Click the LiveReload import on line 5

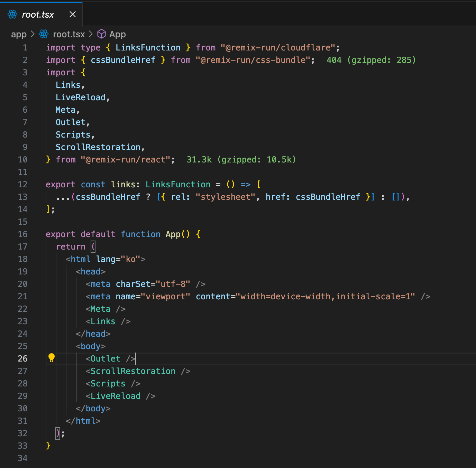click(81, 97)
